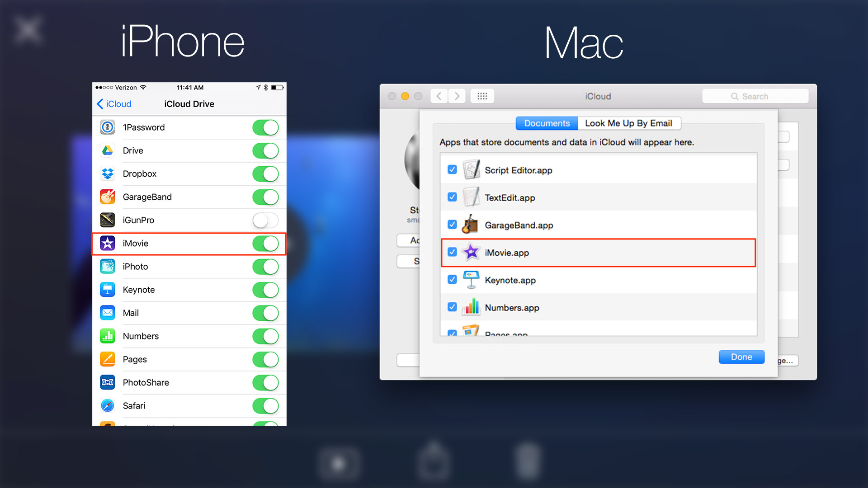Click the Numbers icon in iPhone list
Image resolution: width=868 pixels, height=488 pixels.
point(108,336)
